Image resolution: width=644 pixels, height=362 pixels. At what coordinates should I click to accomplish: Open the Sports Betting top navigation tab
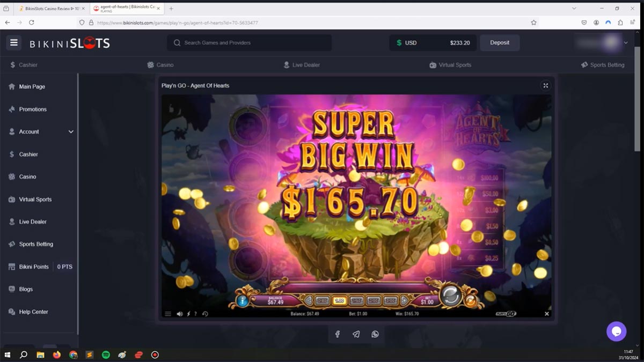tap(603, 65)
